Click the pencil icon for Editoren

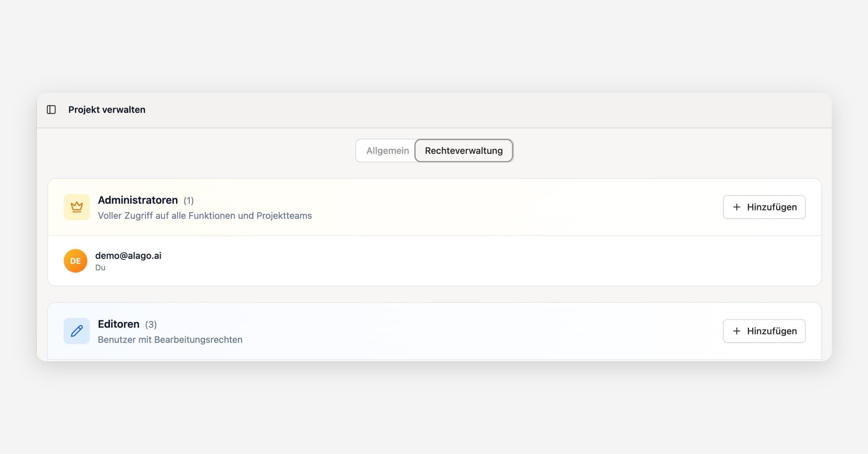(x=77, y=331)
